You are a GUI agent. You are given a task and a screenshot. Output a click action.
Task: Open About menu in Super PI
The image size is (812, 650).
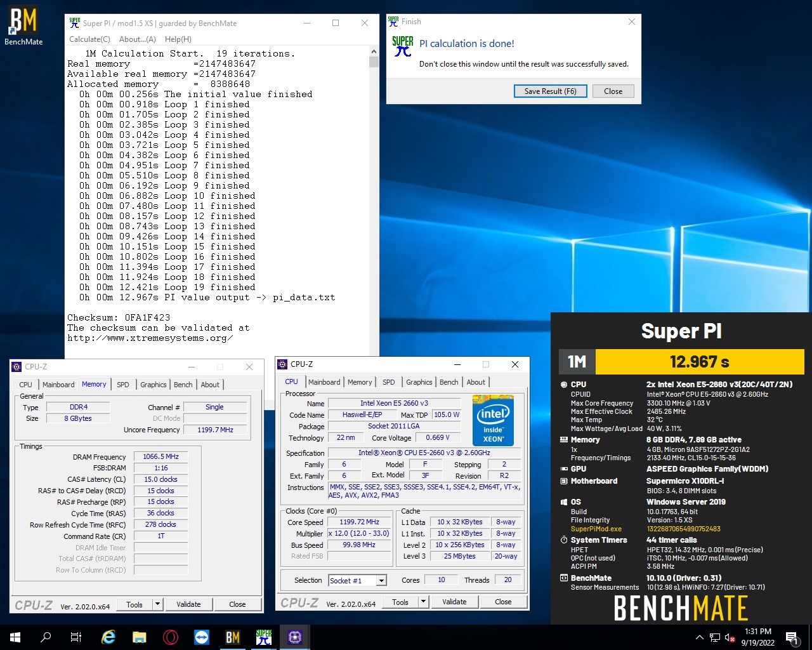tap(138, 39)
